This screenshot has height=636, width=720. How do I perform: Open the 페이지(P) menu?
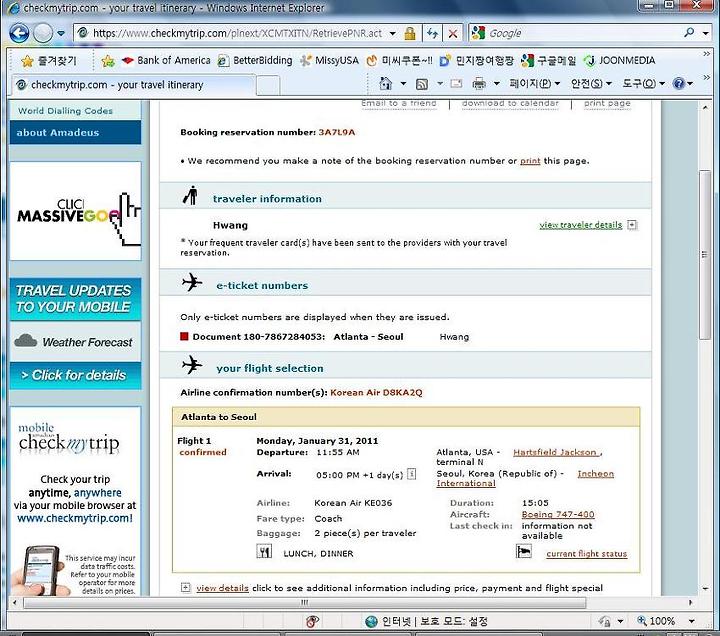[534, 84]
